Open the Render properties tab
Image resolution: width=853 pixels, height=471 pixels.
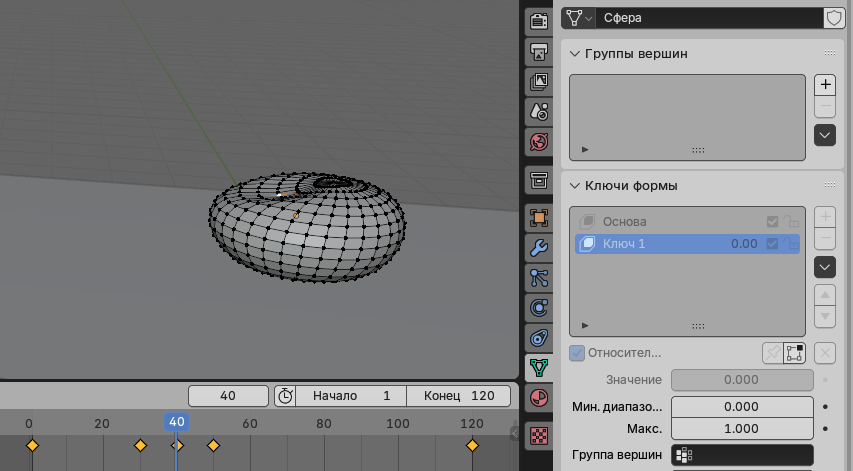[539, 21]
